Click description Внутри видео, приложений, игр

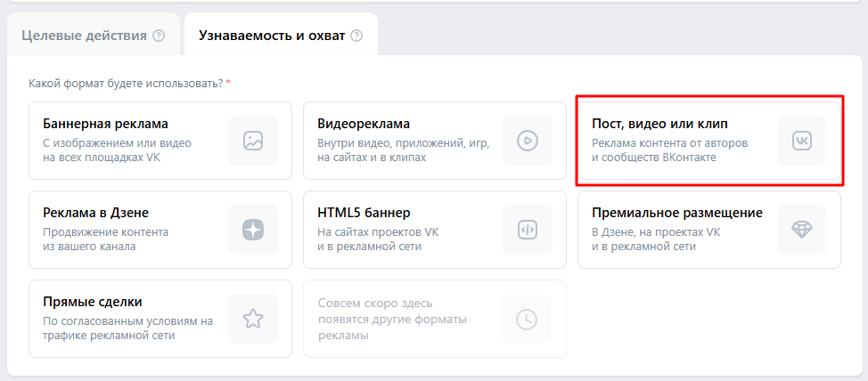click(404, 143)
